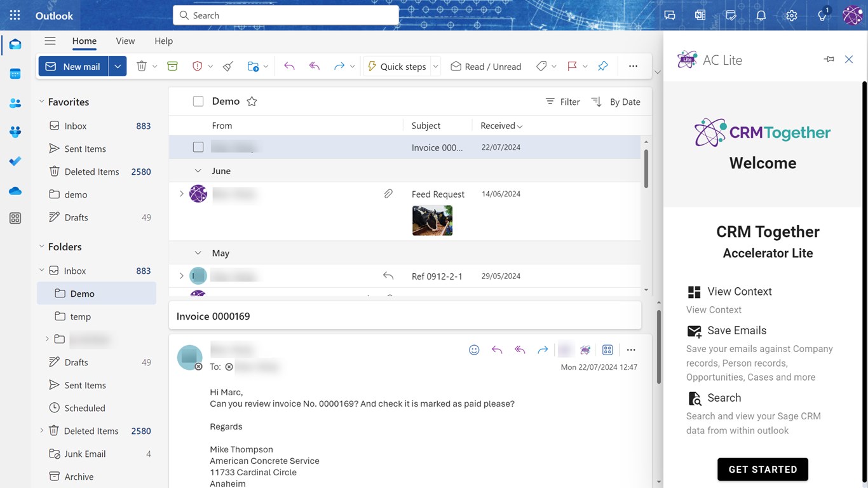Screen dimensions: 868x488
Task: Switch to the Home tab
Action: tap(85, 41)
